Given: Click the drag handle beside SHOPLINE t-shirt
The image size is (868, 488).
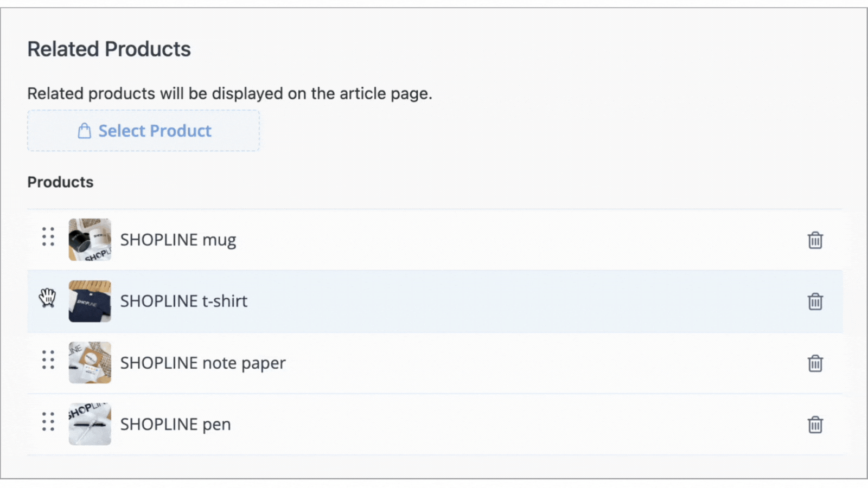Looking at the screenshot, I should (x=48, y=298).
